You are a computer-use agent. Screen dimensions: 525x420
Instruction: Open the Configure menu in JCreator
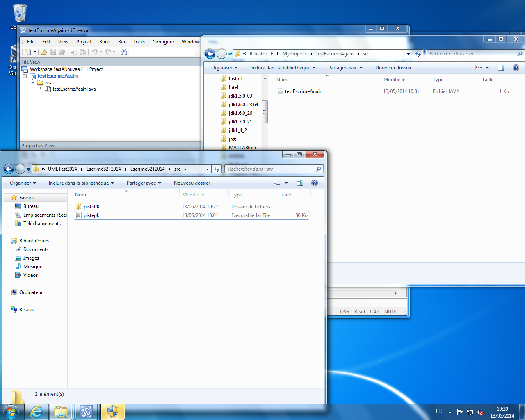coord(163,42)
